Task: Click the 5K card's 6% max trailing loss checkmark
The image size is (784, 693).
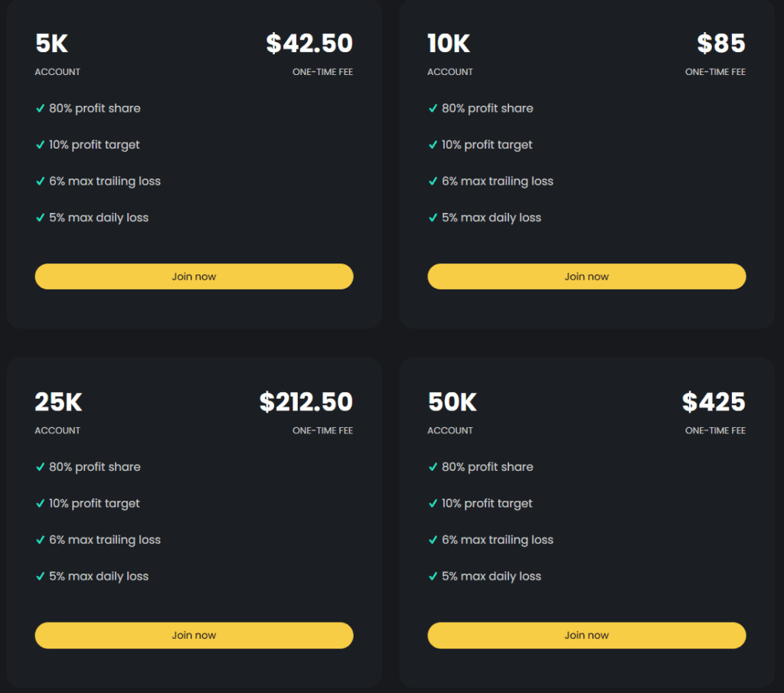Action: click(40, 181)
